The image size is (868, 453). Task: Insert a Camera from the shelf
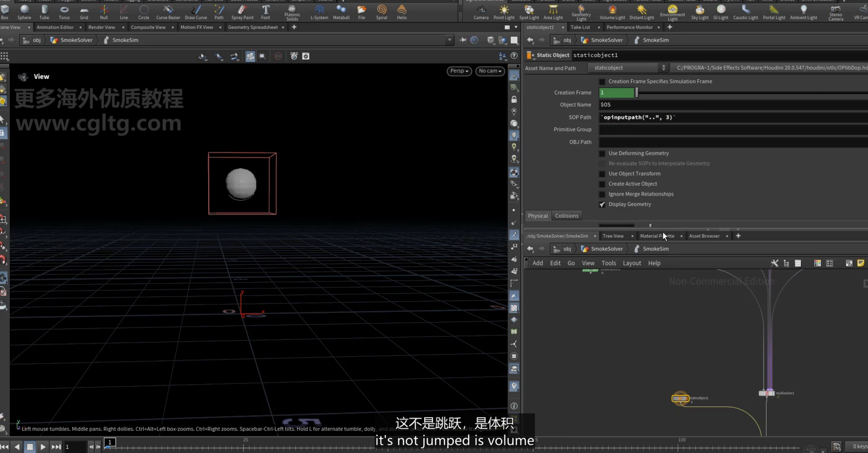481,13
